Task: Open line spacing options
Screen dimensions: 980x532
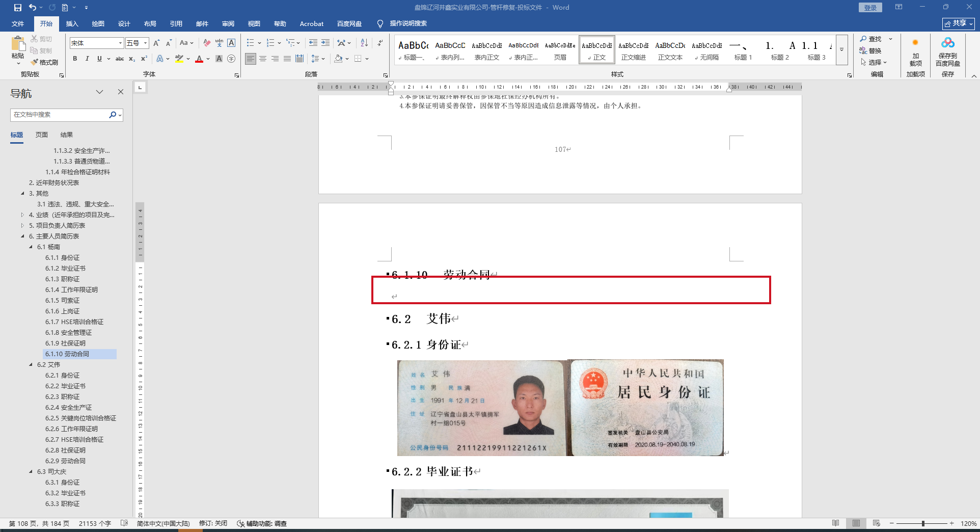Action: [318, 59]
